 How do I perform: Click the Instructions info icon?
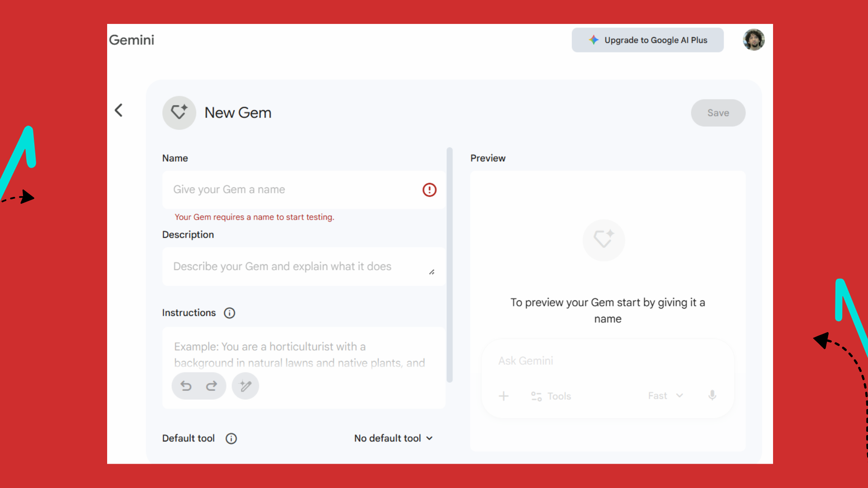pos(230,313)
